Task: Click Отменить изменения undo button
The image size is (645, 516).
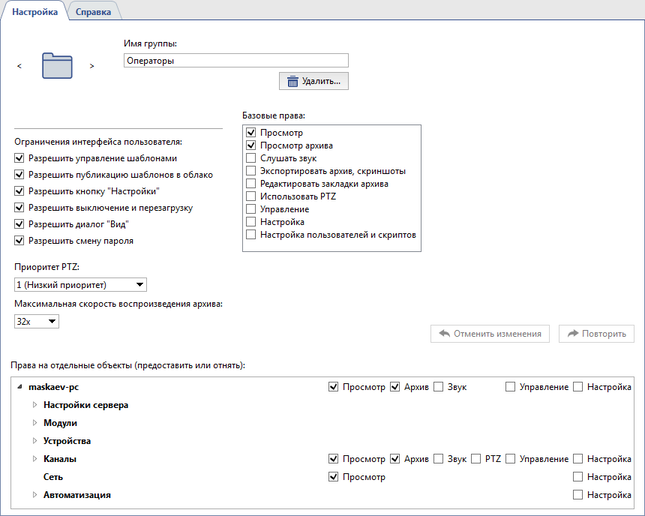Action: (490, 334)
